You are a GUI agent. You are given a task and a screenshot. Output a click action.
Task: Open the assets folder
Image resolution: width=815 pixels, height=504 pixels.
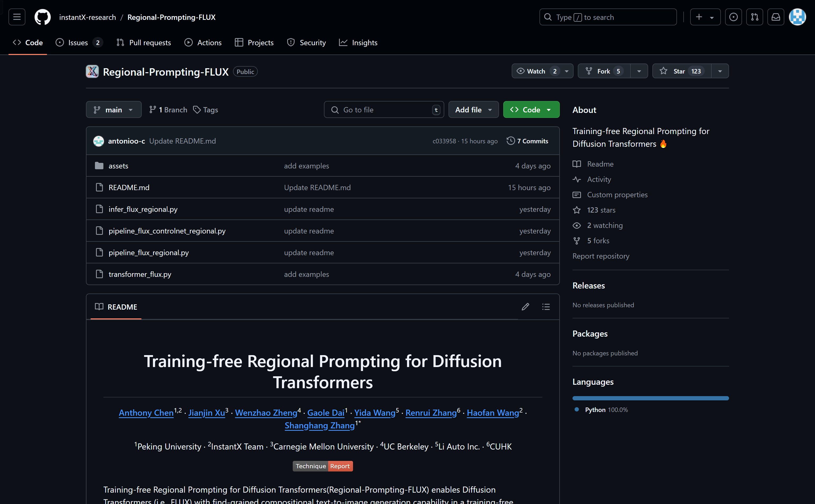118,166
